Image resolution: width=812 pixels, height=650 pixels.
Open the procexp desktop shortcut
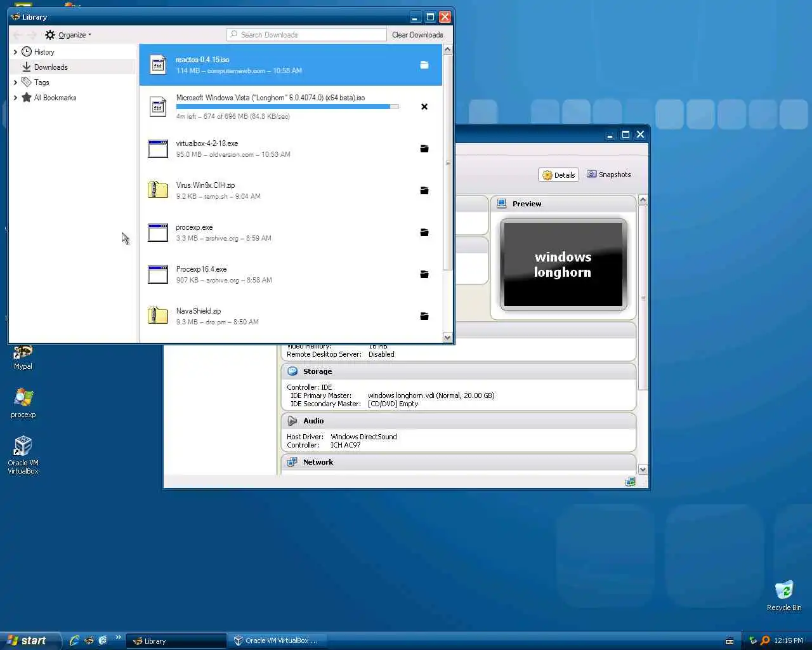coord(23,403)
